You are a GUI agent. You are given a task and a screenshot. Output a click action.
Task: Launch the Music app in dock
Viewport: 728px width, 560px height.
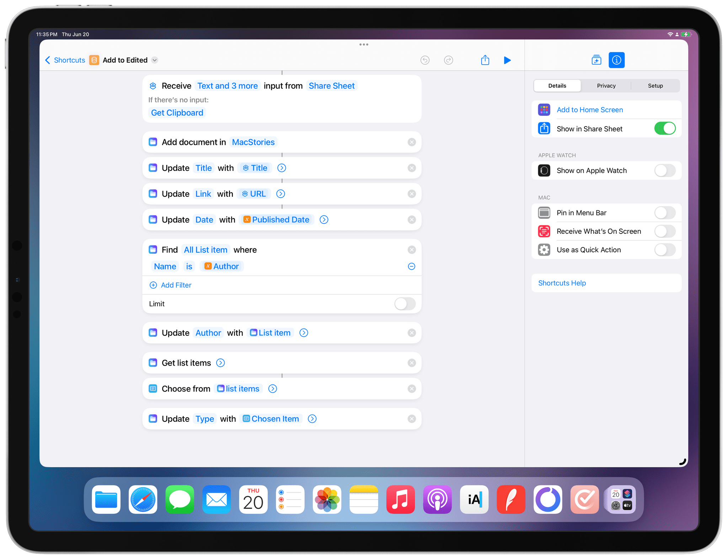[401, 499]
